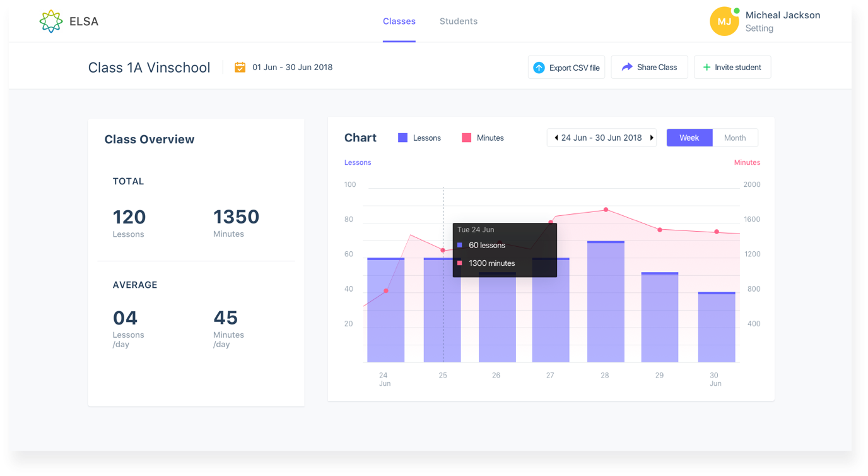Click the Share Class arrow icon
Image resolution: width=868 pixels, height=476 pixels.
627,67
